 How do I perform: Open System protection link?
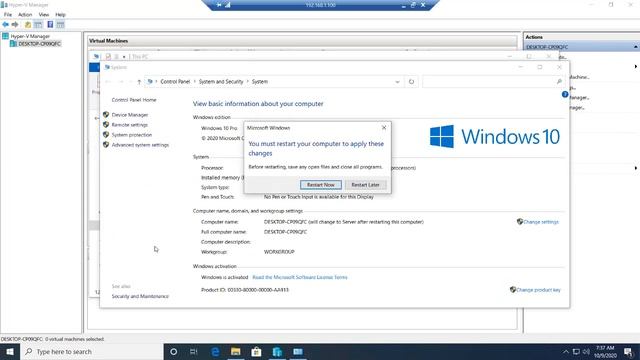(x=131, y=135)
